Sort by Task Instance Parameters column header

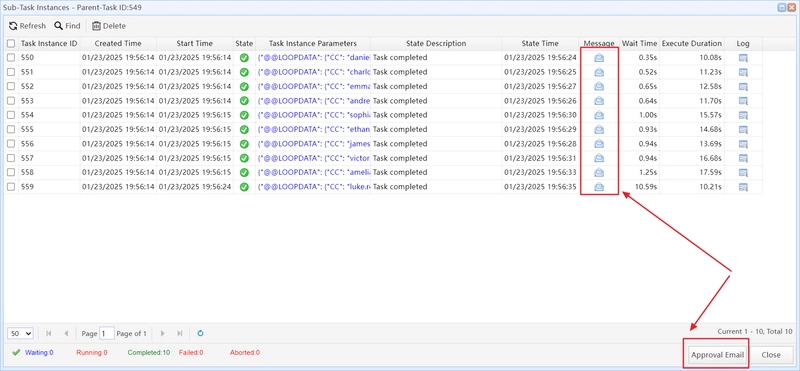(x=313, y=44)
